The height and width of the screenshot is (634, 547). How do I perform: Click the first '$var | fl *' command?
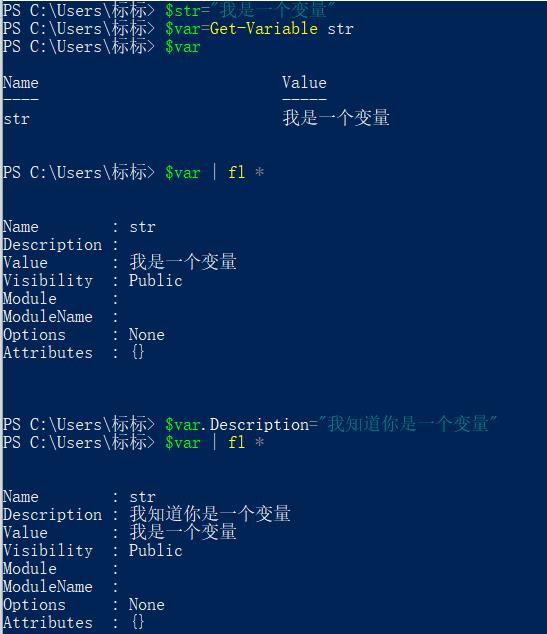point(214,173)
